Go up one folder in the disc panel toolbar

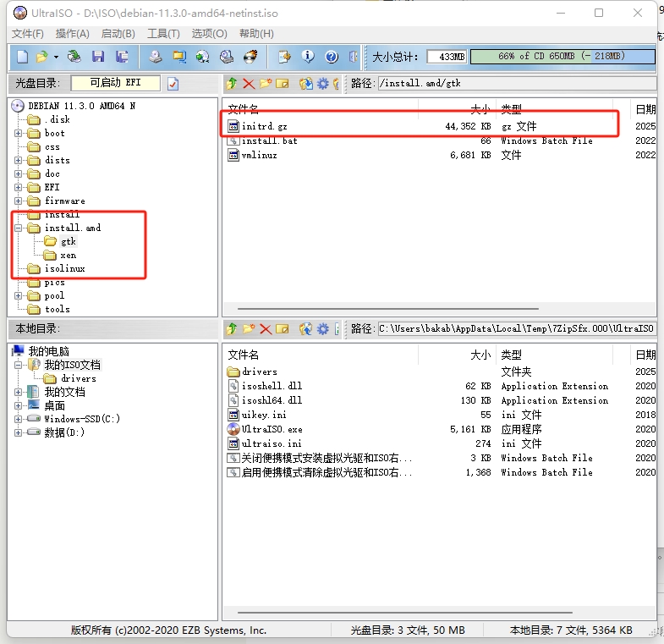[231, 84]
